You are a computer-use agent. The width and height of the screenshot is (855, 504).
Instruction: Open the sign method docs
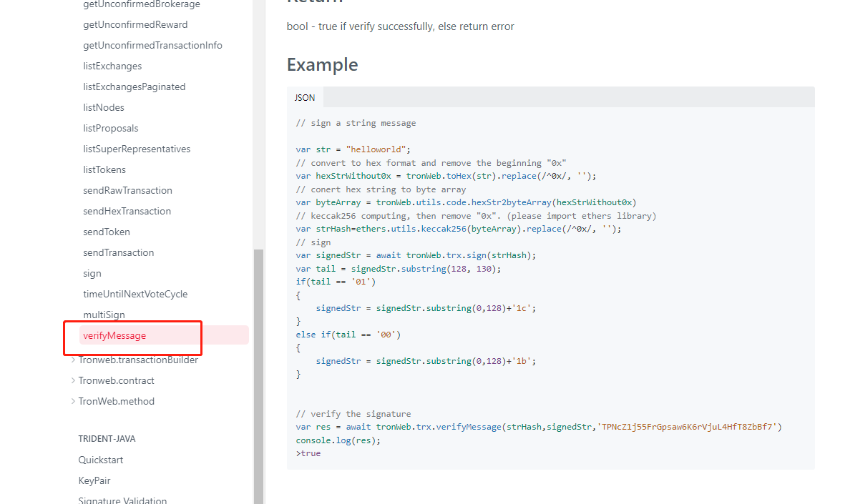coord(92,273)
